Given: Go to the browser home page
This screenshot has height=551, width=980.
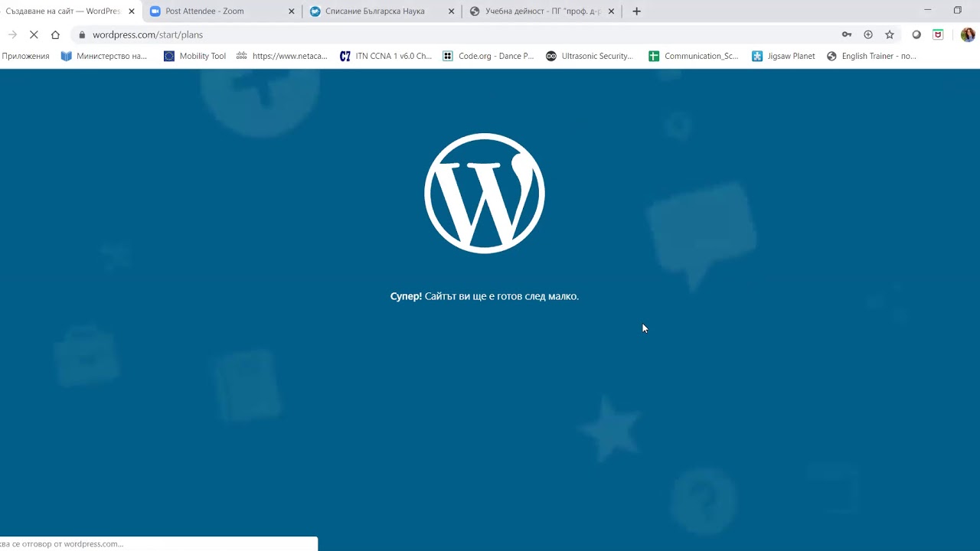Looking at the screenshot, I should coord(55,34).
